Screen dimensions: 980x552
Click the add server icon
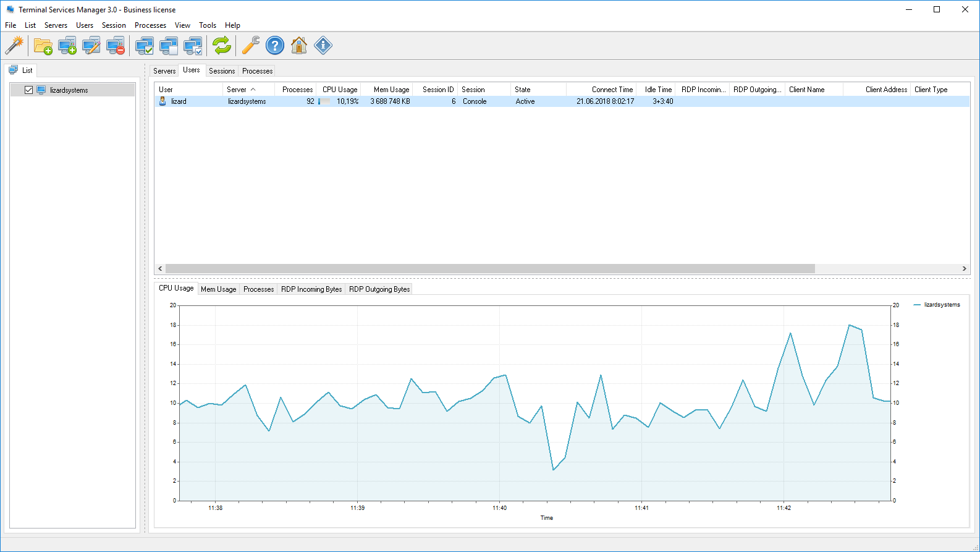pos(67,46)
